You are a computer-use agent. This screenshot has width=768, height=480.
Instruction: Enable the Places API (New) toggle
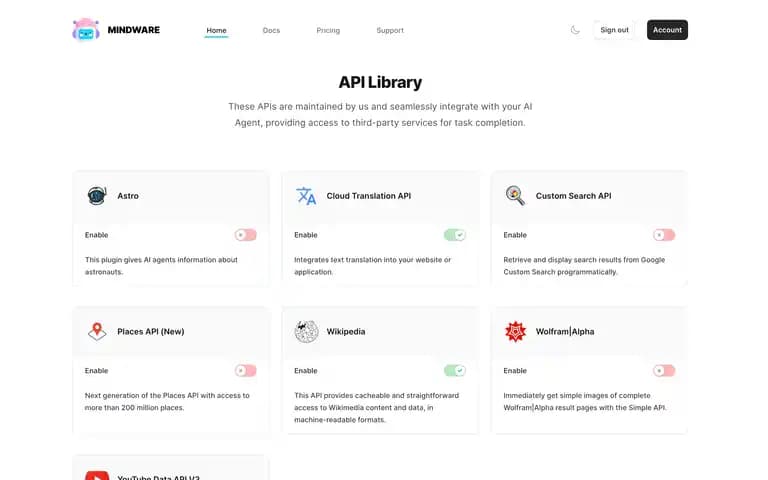coord(245,371)
